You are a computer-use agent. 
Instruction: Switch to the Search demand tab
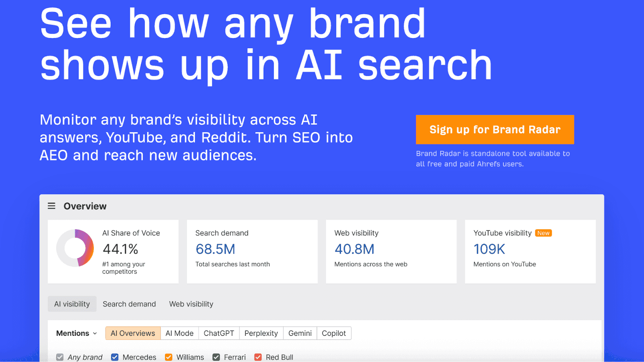point(129,304)
